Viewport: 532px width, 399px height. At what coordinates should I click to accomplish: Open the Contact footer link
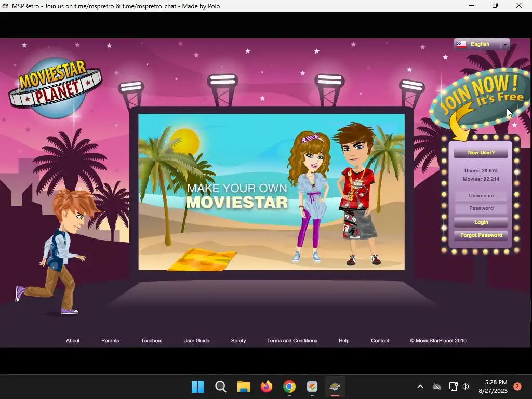tap(380, 341)
